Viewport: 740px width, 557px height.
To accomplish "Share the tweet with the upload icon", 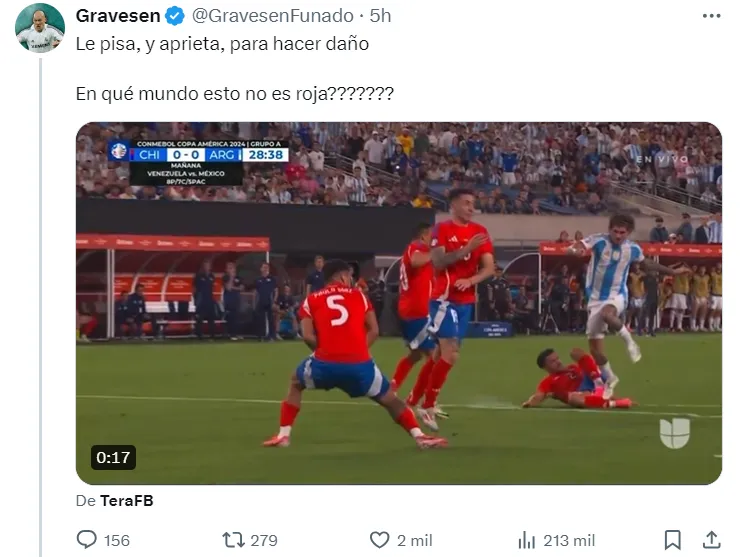I will click(711, 540).
